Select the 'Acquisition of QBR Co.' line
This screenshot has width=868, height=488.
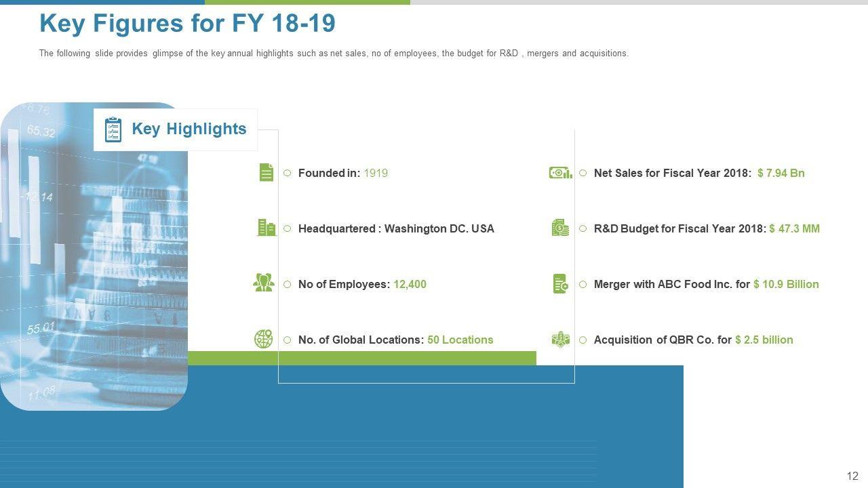coord(694,340)
